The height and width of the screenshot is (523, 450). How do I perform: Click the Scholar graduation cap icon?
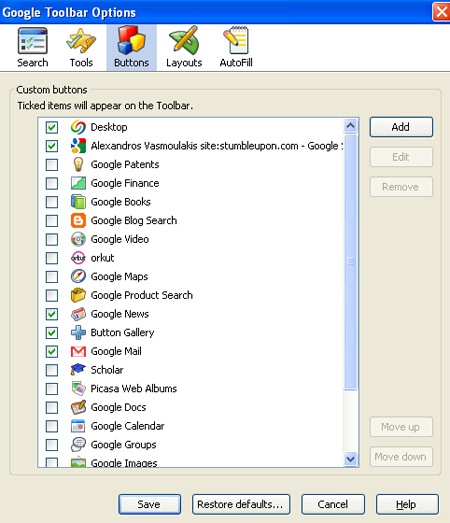click(78, 370)
